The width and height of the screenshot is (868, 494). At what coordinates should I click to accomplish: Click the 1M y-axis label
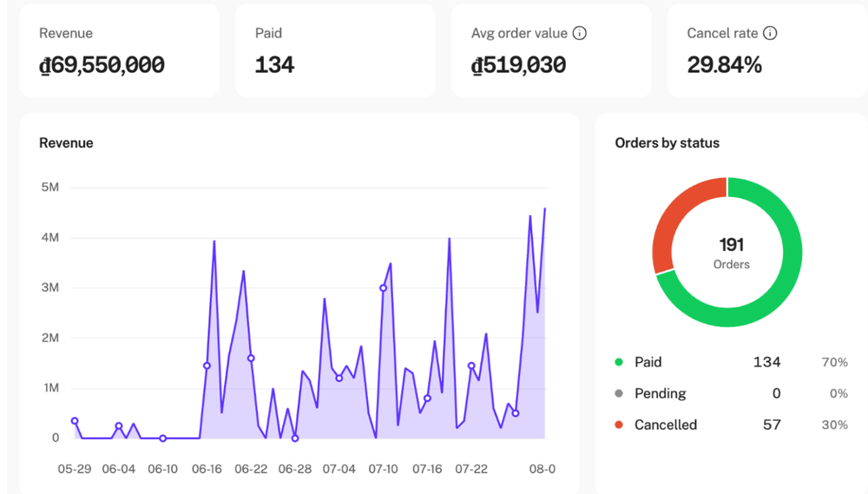51,388
